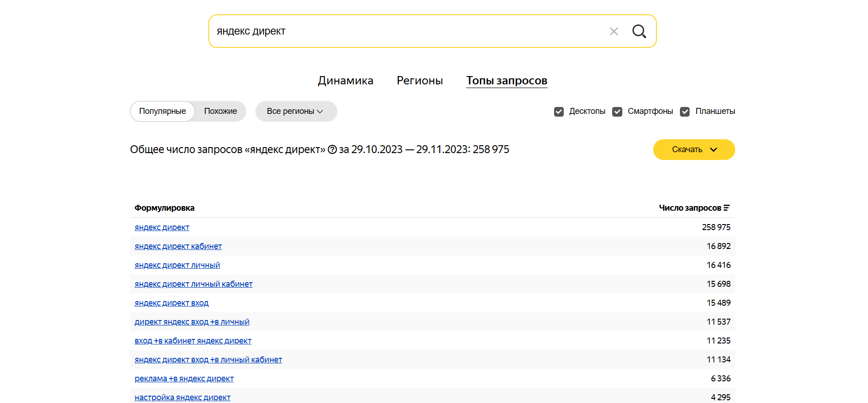
Task: Switch to the Регионы tab
Action: point(420,81)
